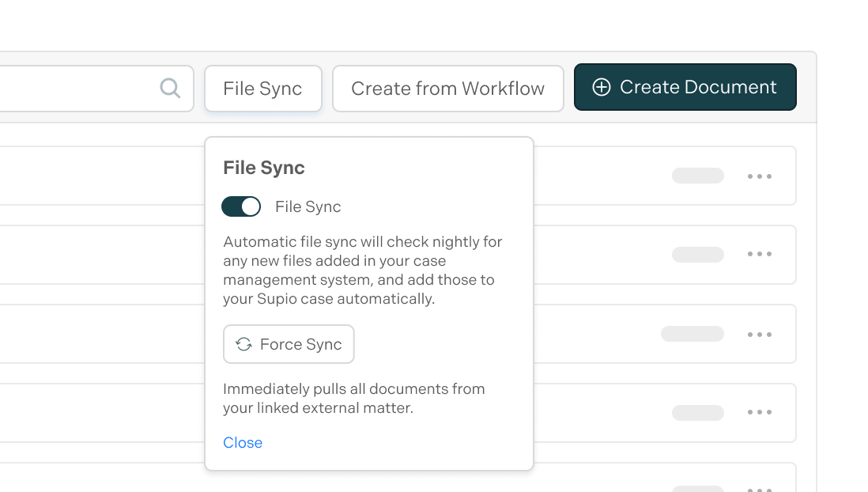Turn off the File Sync toggle switch

point(241,206)
